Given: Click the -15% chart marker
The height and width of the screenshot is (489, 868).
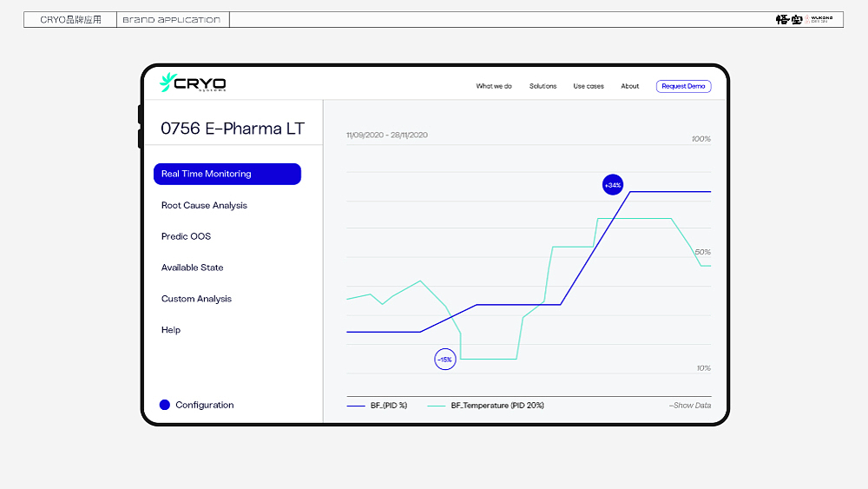Looking at the screenshot, I should tap(444, 360).
